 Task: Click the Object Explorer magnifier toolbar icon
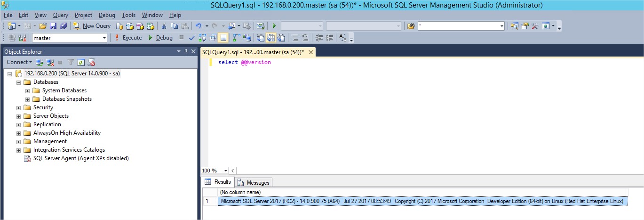click(515, 26)
